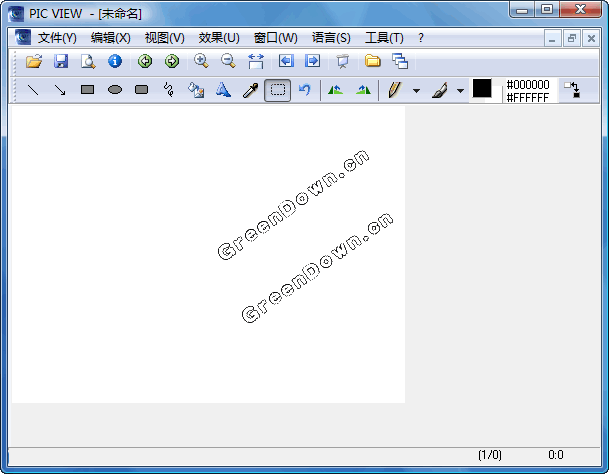Close the inner document window
Viewport: 609px width, 474px height.
click(x=591, y=38)
